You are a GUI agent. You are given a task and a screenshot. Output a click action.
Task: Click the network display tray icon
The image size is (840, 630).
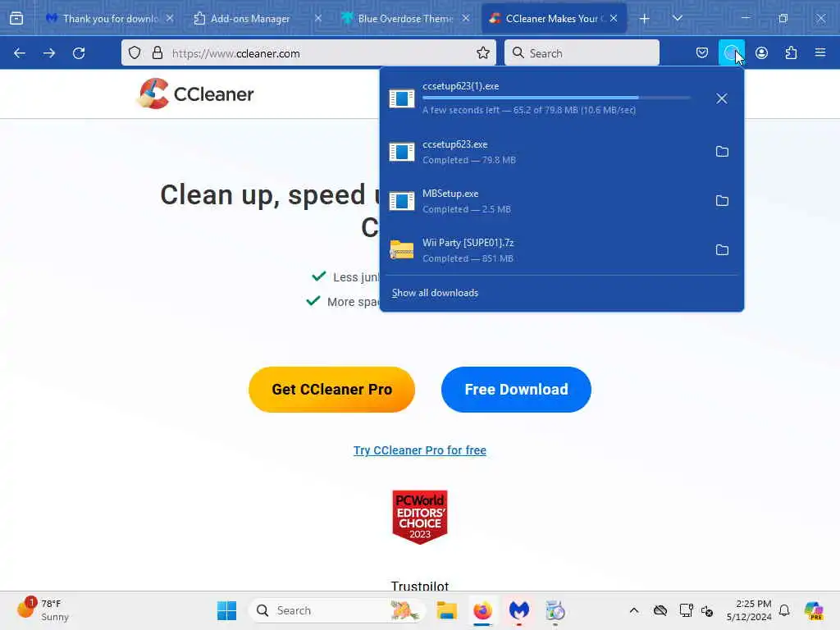coord(686,610)
